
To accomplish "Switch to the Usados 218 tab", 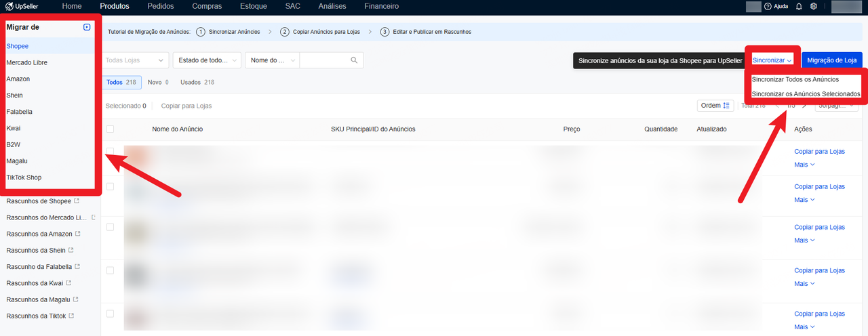I will click(x=197, y=83).
